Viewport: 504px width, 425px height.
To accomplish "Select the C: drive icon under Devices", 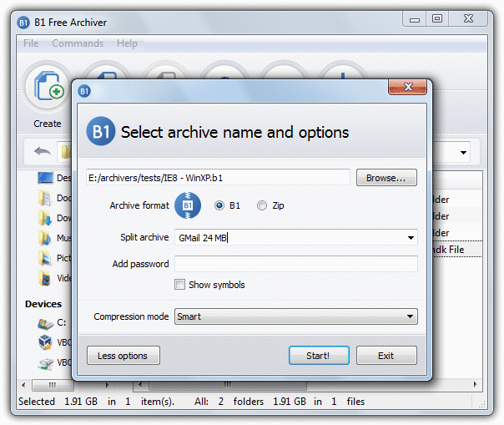I will (45, 323).
